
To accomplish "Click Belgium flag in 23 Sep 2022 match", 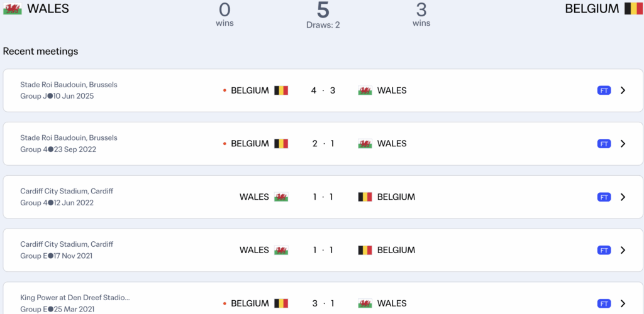I will [281, 144].
